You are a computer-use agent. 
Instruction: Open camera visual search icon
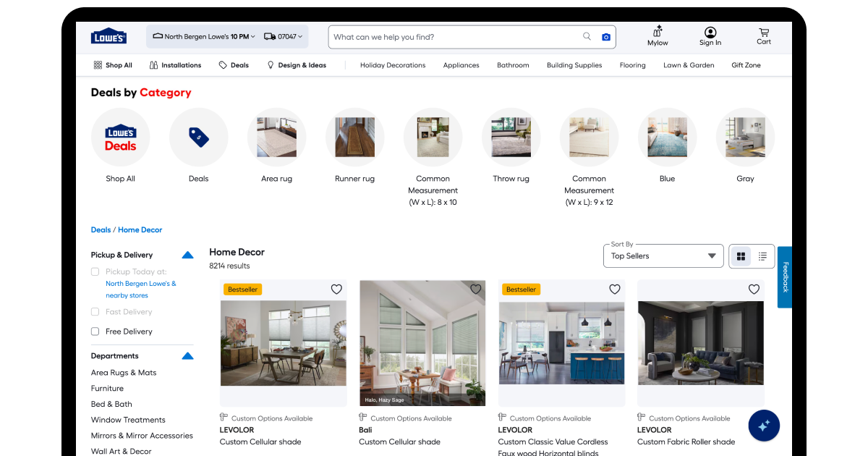606,37
